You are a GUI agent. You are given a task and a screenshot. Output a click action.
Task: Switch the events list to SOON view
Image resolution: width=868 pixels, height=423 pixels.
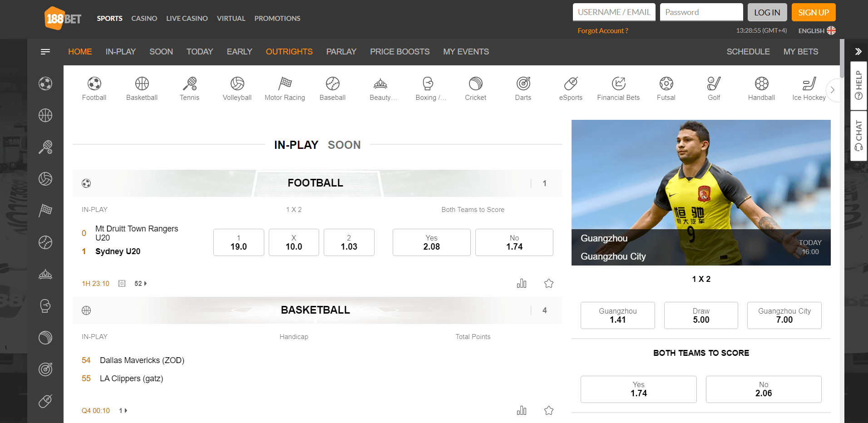click(344, 145)
